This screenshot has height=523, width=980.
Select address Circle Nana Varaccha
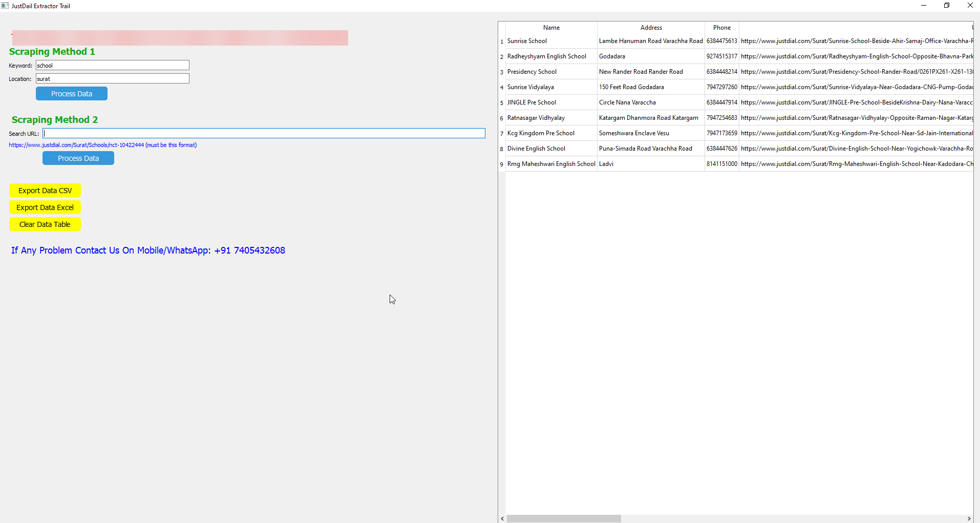(x=651, y=102)
